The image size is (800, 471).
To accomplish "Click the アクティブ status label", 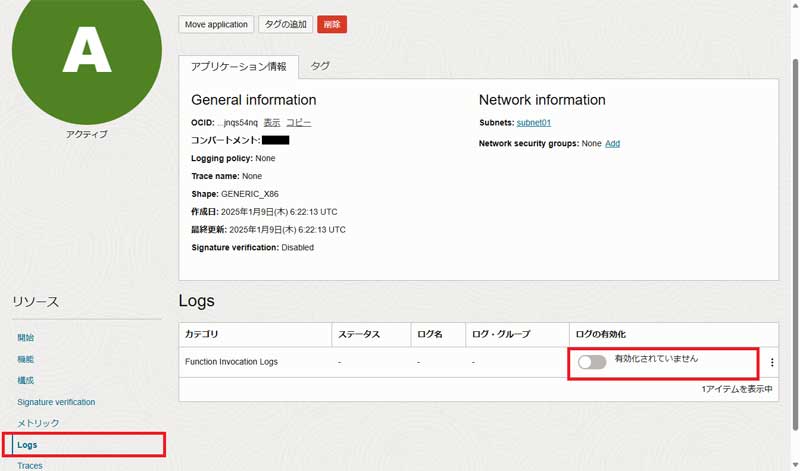I will click(87, 134).
